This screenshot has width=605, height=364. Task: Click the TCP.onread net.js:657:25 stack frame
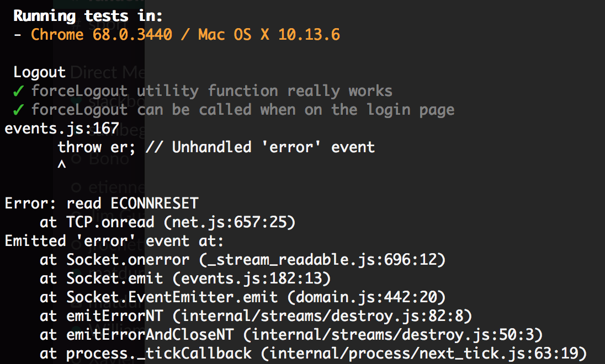[x=167, y=222]
